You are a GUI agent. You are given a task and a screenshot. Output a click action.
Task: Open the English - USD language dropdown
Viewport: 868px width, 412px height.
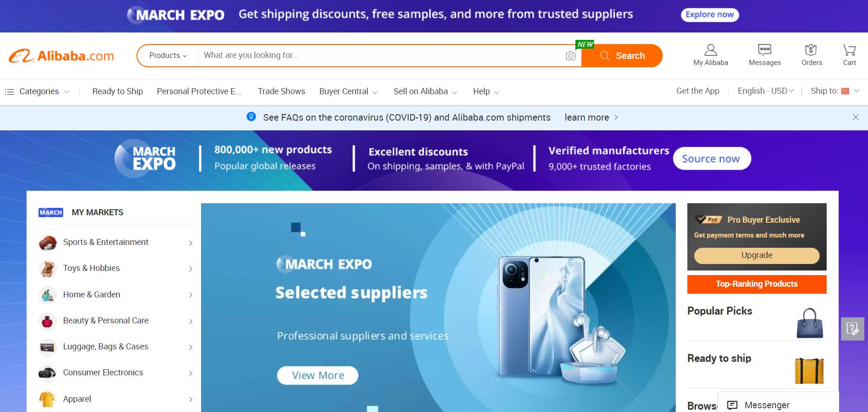pyautogui.click(x=766, y=91)
